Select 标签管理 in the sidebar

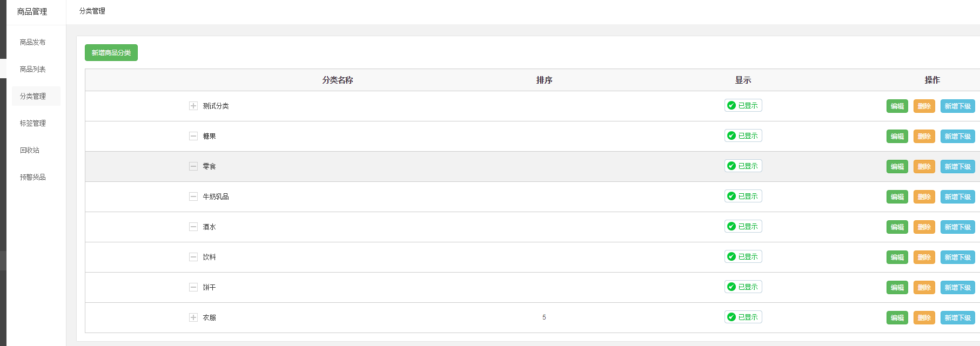[32, 123]
